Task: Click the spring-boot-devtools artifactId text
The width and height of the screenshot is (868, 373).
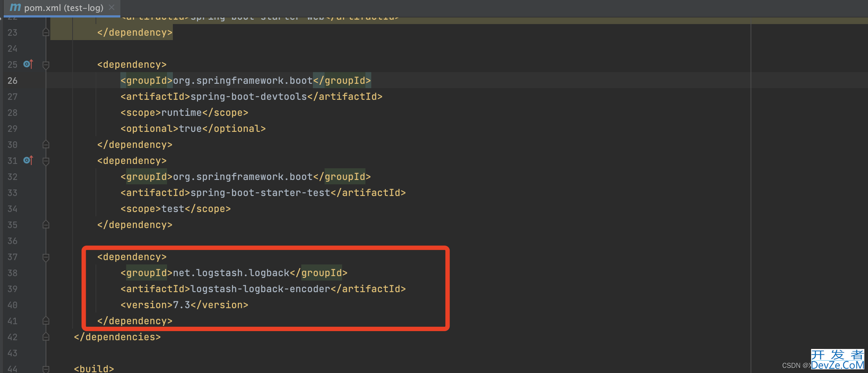Action: tap(249, 97)
